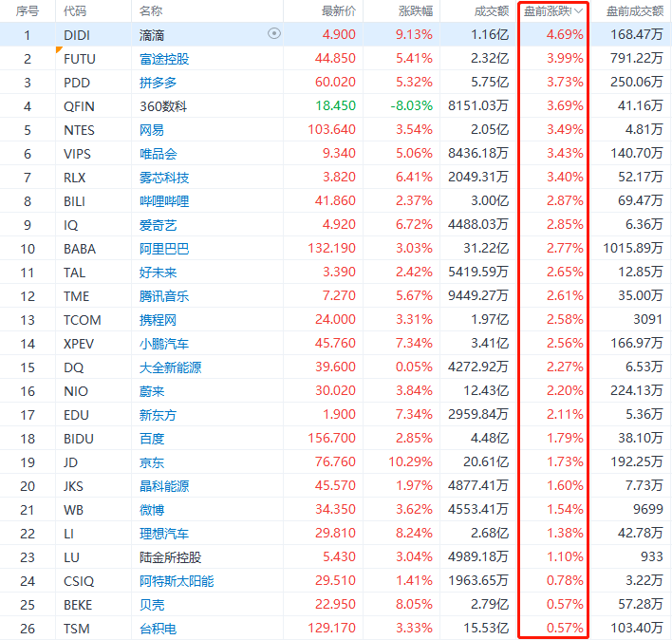Click the 成交额 column header
672x640 pixels.
click(x=491, y=11)
